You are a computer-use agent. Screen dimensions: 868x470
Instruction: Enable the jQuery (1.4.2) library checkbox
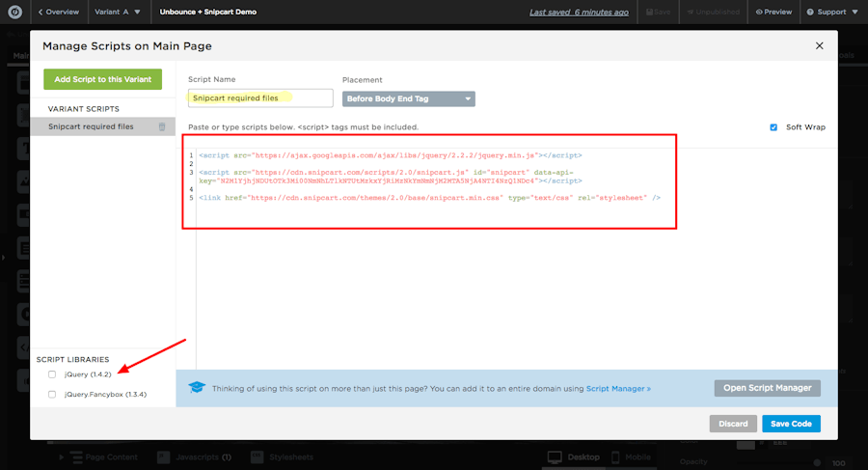(52, 374)
